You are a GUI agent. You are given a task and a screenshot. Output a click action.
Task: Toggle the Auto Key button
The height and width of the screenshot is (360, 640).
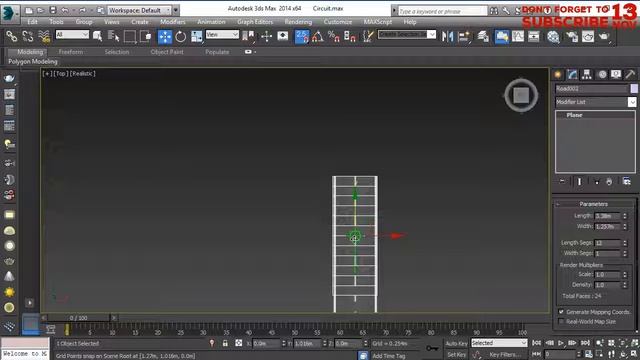pos(456,344)
